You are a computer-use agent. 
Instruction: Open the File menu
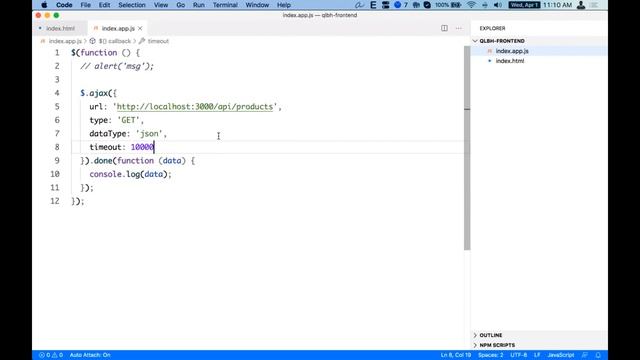pos(86,5)
